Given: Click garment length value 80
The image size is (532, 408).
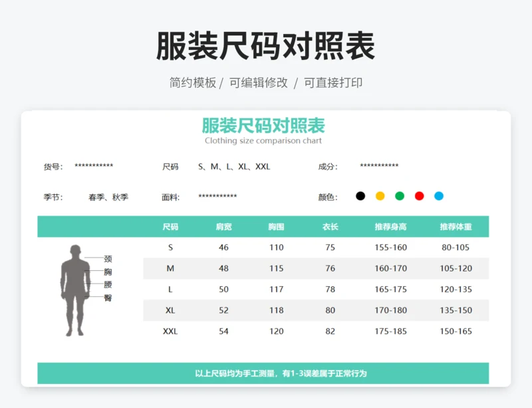Looking at the screenshot, I should [x=330, y=310].
